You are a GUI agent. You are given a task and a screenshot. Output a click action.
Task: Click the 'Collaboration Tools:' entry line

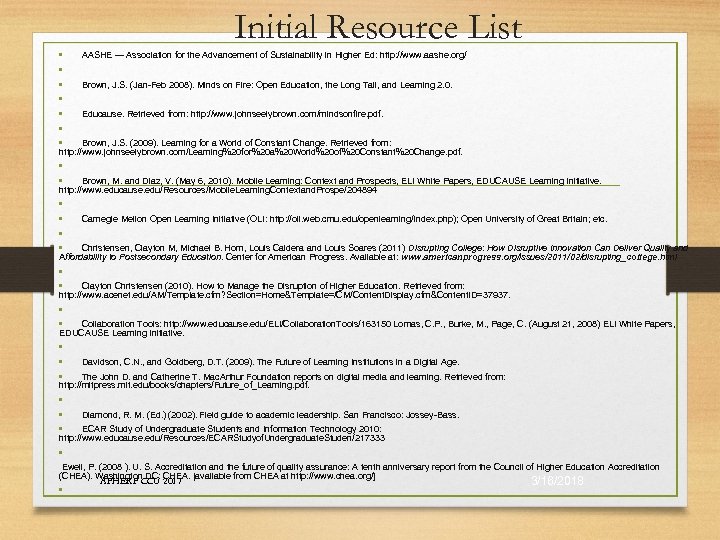point(378,324)
